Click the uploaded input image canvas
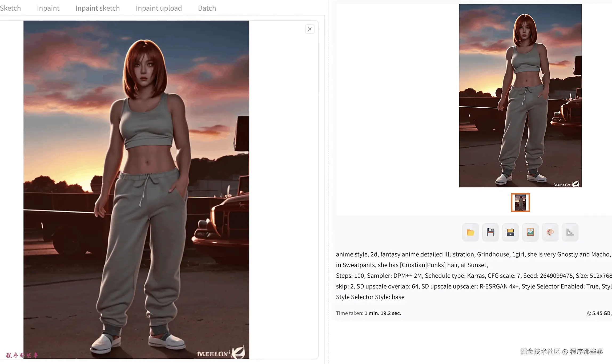612x364 pixels. (x=136, y=189)
